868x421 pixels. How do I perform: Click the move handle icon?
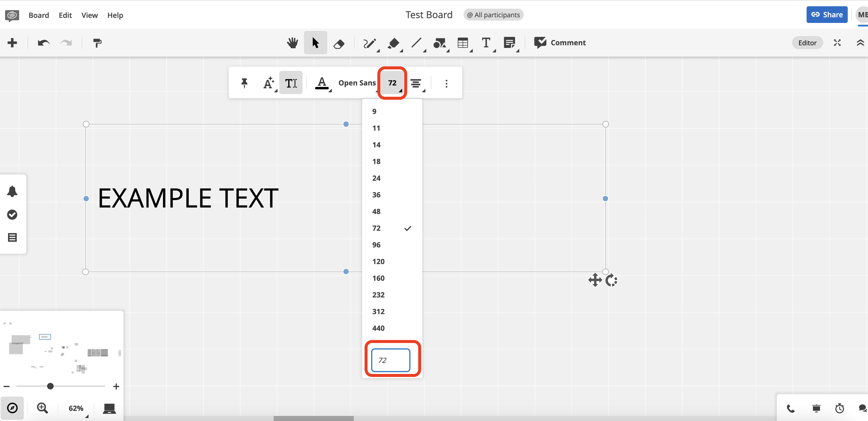[595, 280]
